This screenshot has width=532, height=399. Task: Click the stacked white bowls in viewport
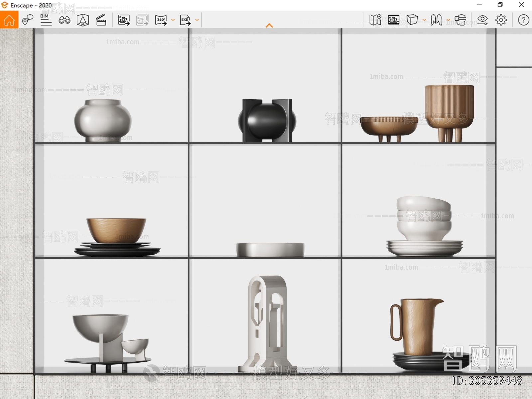pyautogui.click(x=424, y=218)
